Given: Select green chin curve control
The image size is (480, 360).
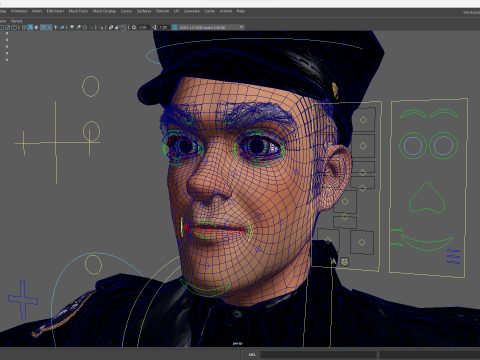Looking at the screenshot, I should [206, 288].
